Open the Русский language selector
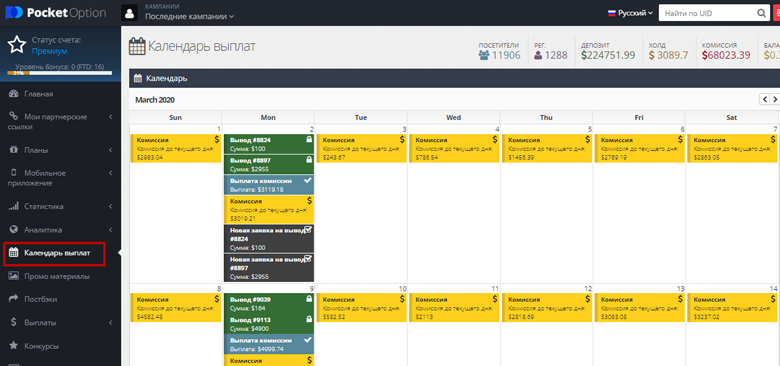Screen dimensions: 780x366 [x=630, y=13]
